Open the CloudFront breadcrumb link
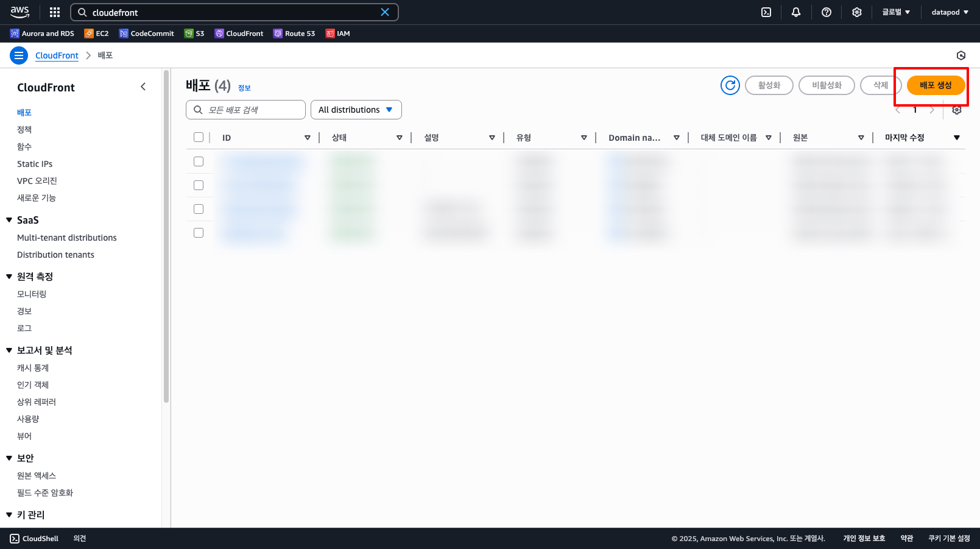This screenshot has height=549, width=980. pyautogui.click(x=57, y=55)
